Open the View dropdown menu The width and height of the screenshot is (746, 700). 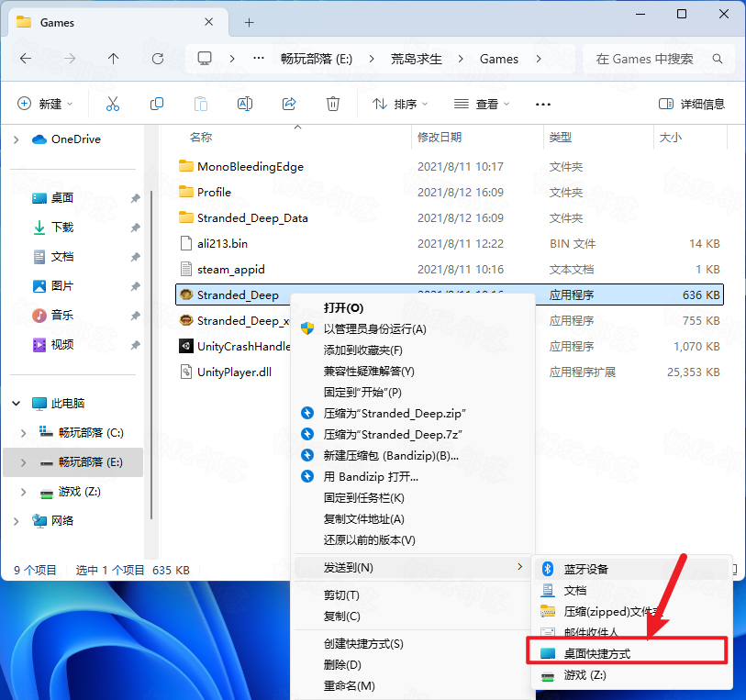point(482,104)
